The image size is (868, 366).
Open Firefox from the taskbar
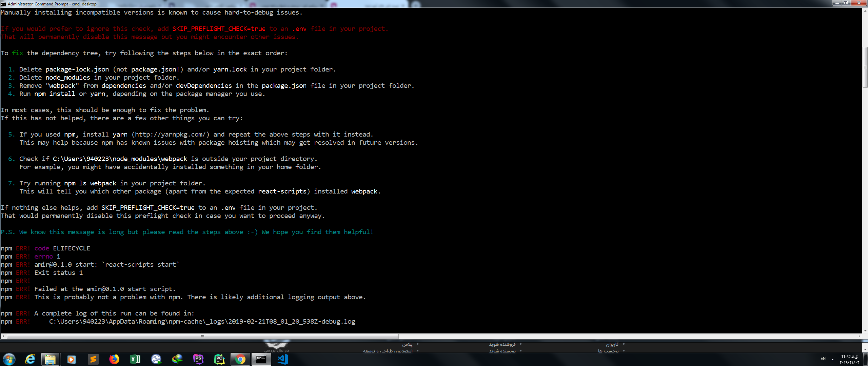114,359
